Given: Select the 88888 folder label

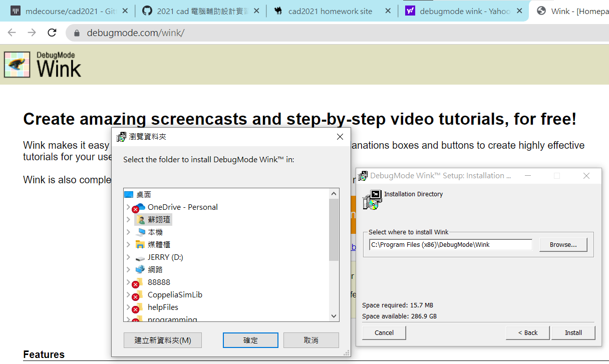Looking at the screenshot, I should [159, 282].
